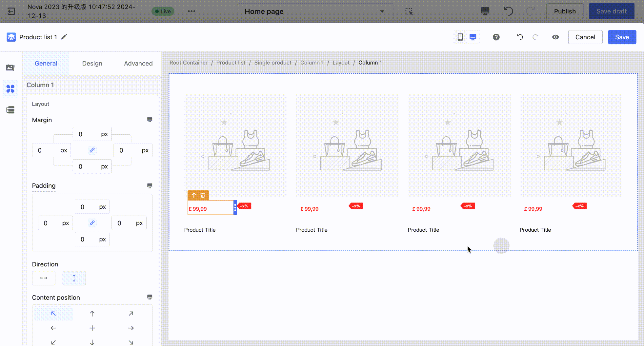This screenshot has height=346, width=644.
Task: Select Single product in the breadcrumb
Action: [272, 63]
